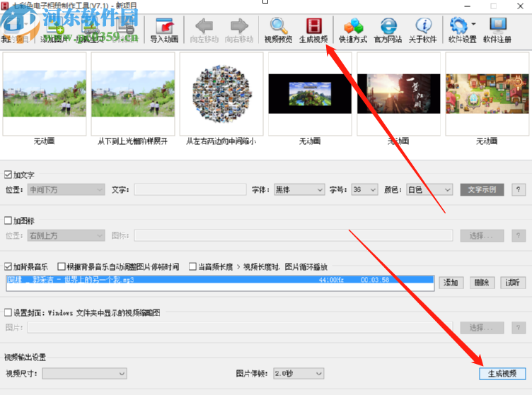Click the help button in cover image row
532x395 pixels.
click(x=519, y=328)
